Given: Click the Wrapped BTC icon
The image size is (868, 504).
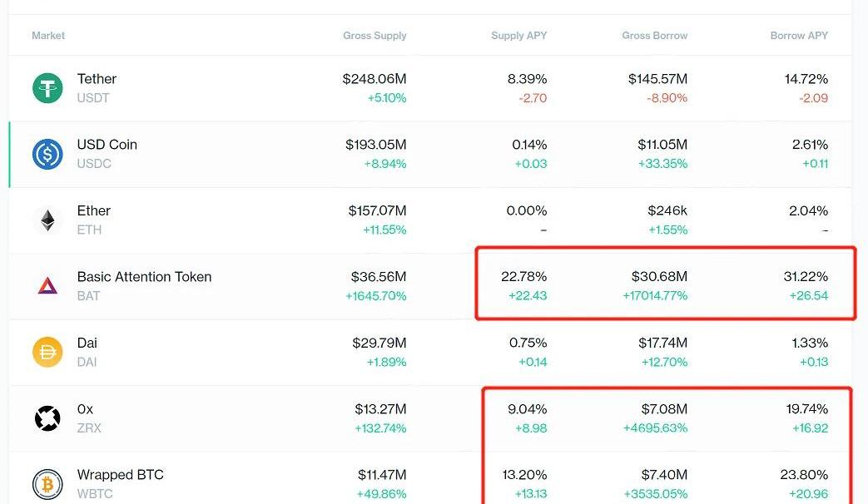Looking at the screenshot, I should pyautogui.click(x=47, y=484).
